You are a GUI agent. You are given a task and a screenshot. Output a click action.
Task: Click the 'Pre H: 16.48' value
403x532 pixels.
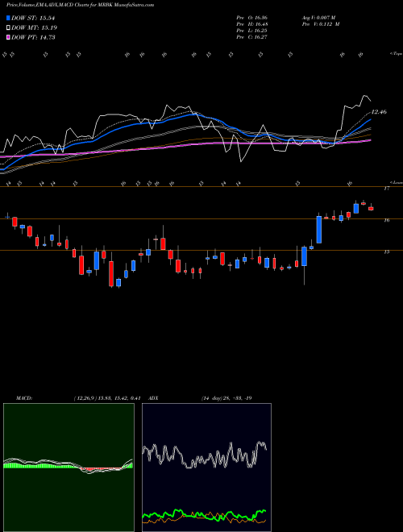[252, 24]
